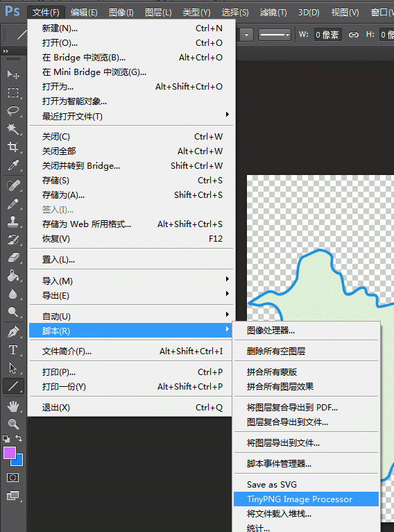Click the W width input field

coord(327,35)
